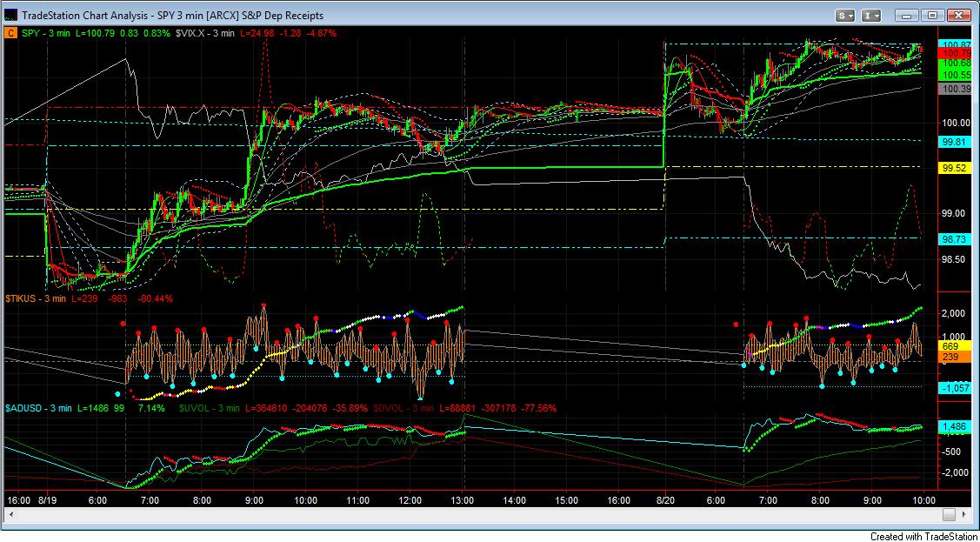Screen dimensions: 980x542
Task: Open the S dropdown in title bar
Action: tap(847, 15)
